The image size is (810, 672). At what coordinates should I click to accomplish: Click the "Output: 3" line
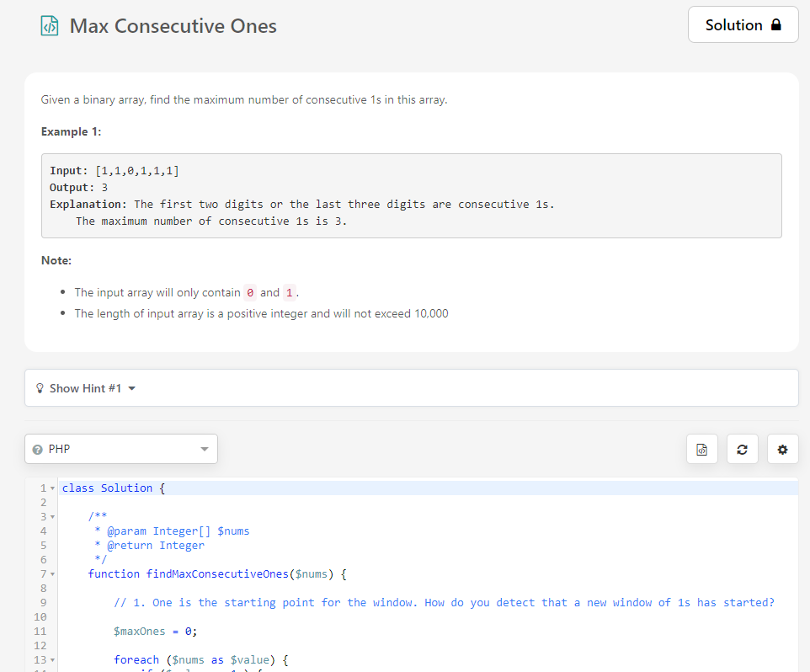point(78,188)
